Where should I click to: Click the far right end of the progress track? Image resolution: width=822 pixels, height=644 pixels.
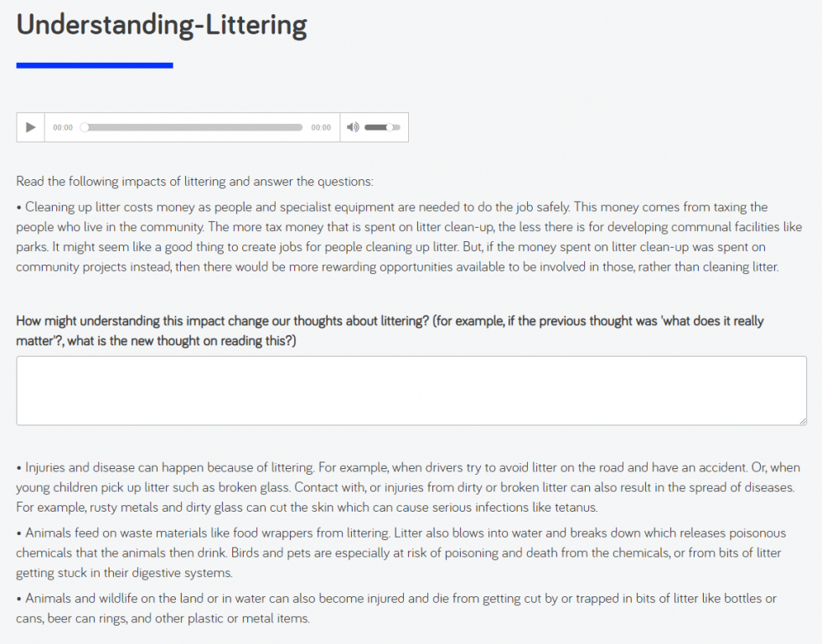[302, 127]
